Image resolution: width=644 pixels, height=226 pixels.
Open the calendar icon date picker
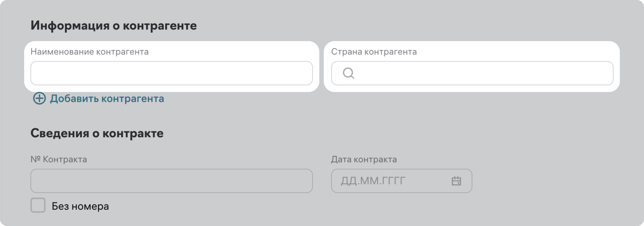pyautogui.click(x=456, y=181)
